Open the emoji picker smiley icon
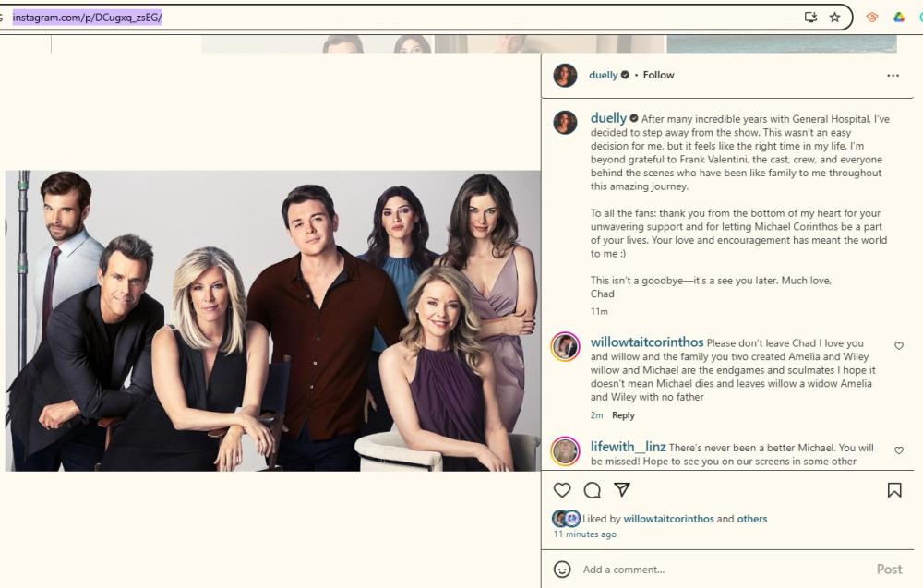923x588 pixels. point(562,570)
